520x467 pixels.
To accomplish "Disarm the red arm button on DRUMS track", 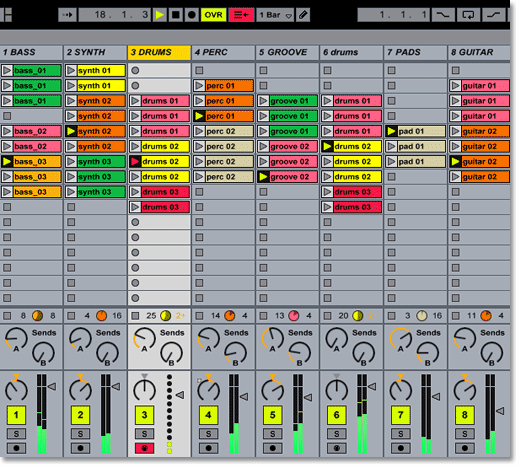I will point(144,448).
